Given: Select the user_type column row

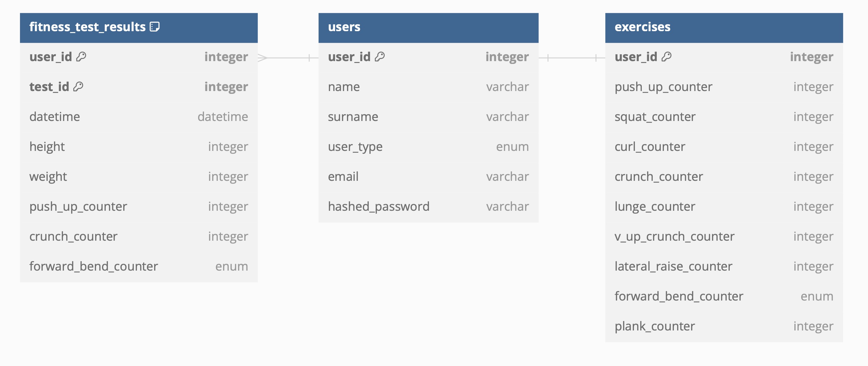Looking at the screenshot, I should pos(428,147).
